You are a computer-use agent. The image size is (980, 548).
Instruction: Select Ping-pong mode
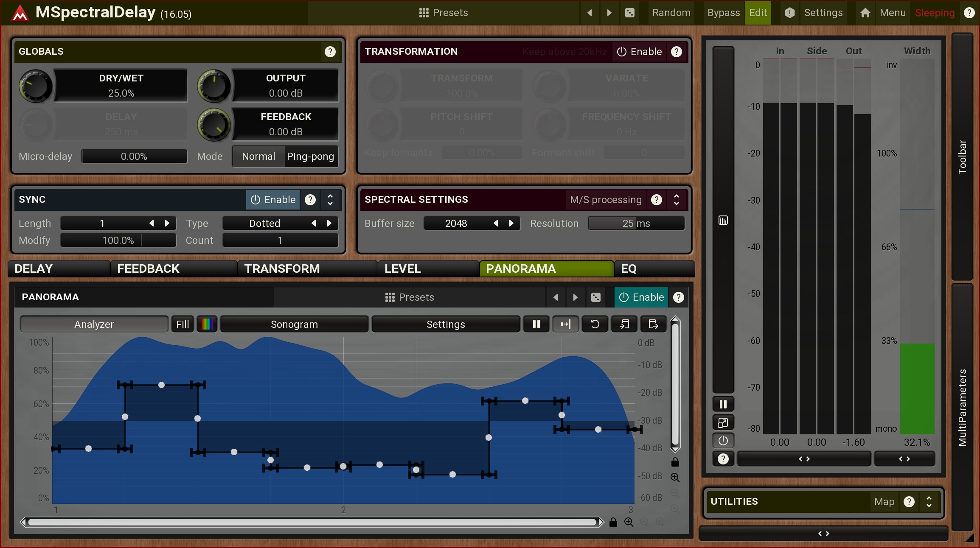(x=310, y=157)
